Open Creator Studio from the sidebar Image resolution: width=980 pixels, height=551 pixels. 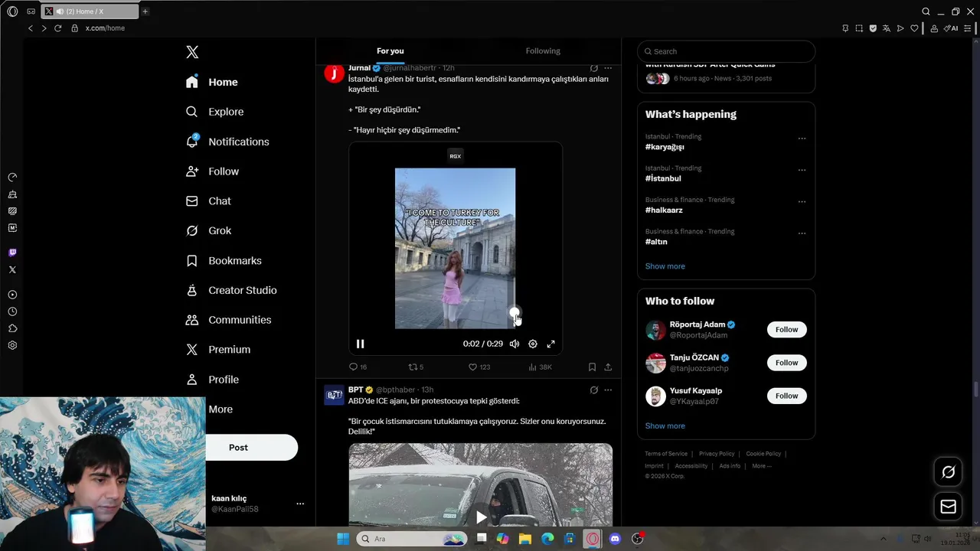click(x=231, y=290)
